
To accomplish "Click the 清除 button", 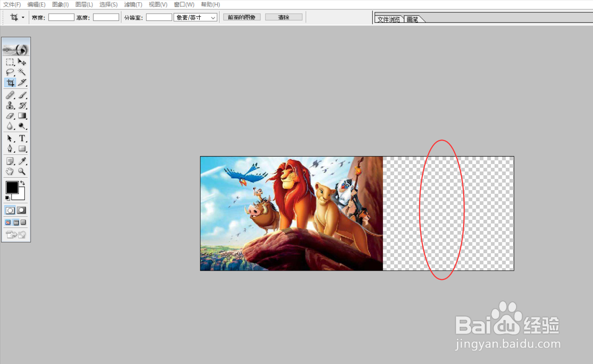I will [x=284, y=17].
